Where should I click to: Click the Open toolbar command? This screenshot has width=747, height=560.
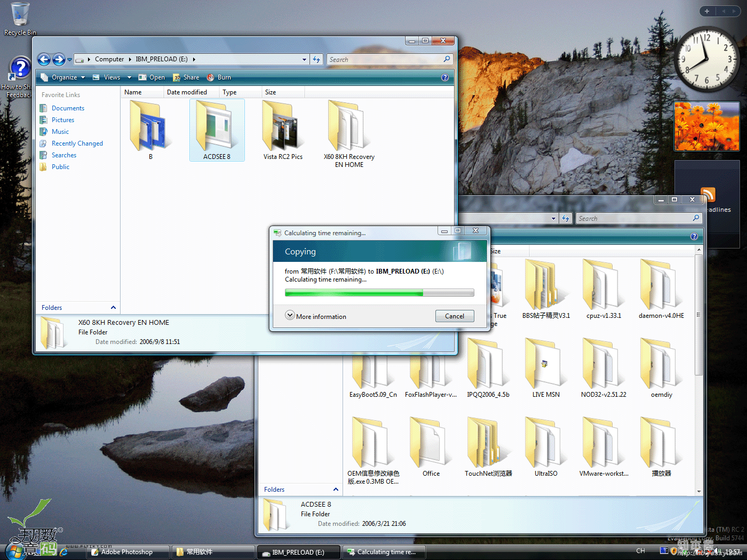152,77
